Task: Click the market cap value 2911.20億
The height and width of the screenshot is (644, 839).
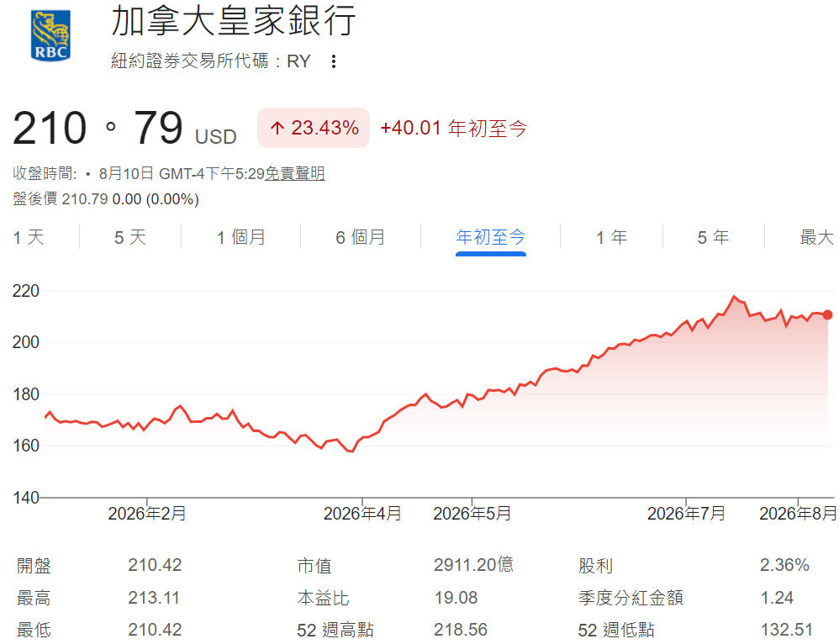Action: [473, 565]
